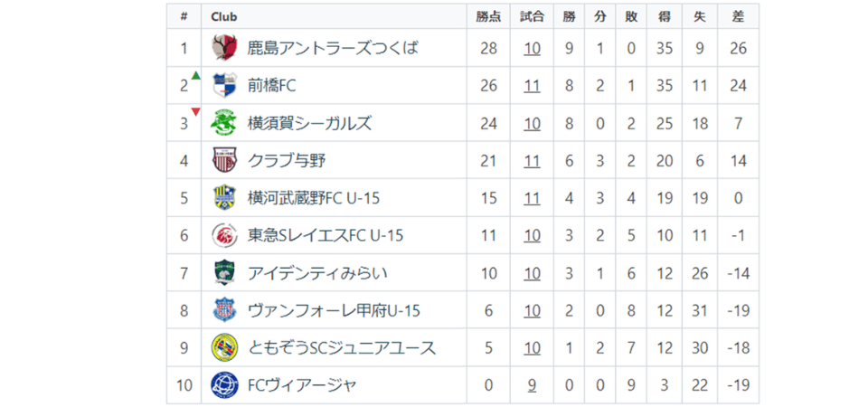Image resolution: width=868 pixels, height=407 pixels.
Task: Click the 横河武蔵野FC U-15 crest
Action: pyautogui.click(x=224, y=198)
